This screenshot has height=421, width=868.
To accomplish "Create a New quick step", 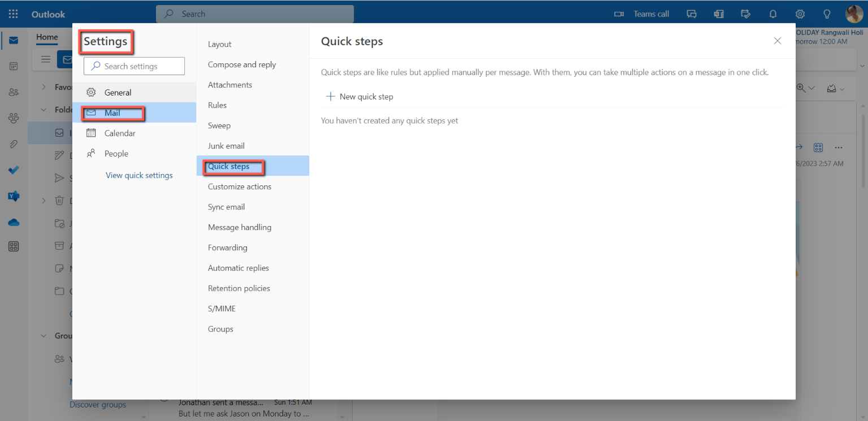I will click(359, 96).
